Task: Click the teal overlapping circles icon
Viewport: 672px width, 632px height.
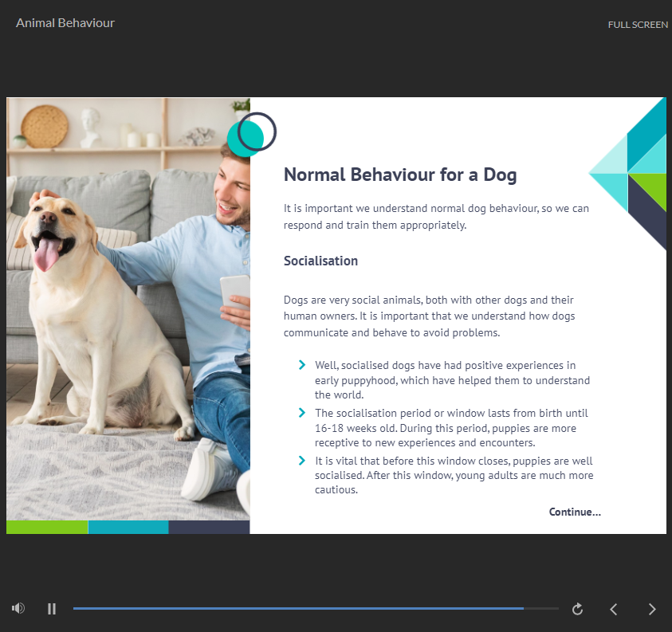Action: (251, 134)
